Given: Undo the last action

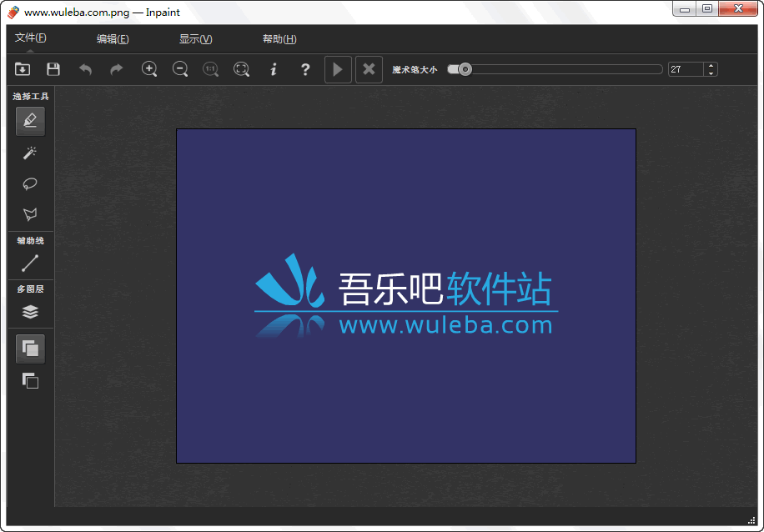Looking at the screenshot, I should tap(85, 69).
